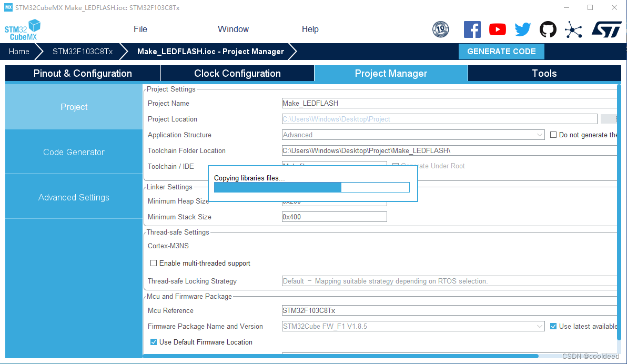Open the 10 years anniversary badge icon

[x=441, y=29]
